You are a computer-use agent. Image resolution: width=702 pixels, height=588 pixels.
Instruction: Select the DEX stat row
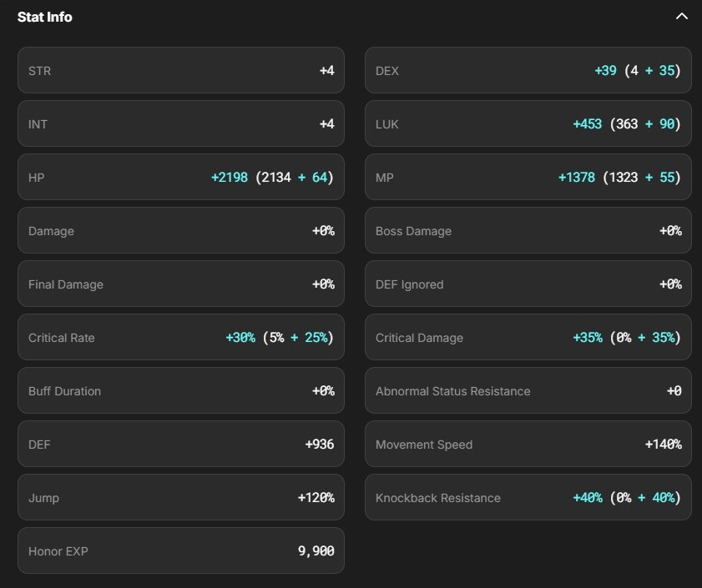click(x=528, y=71)
